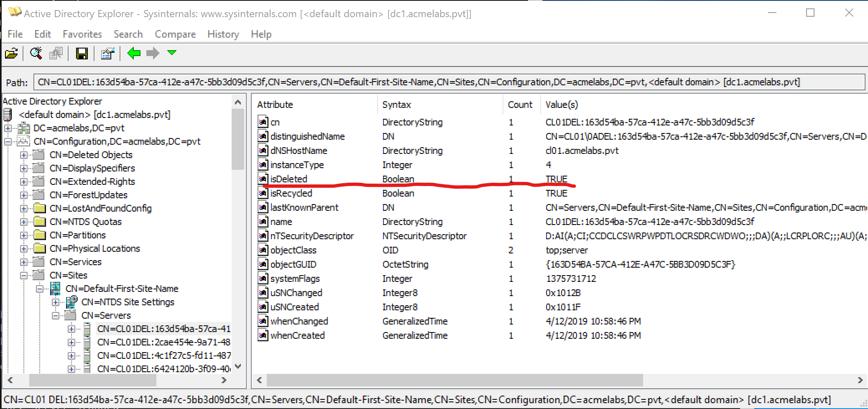Image resolution: width=868 pixels, height=409 pixels.
Task: Expand the CN=Deleted Objects node
Action: click(24, 155)
